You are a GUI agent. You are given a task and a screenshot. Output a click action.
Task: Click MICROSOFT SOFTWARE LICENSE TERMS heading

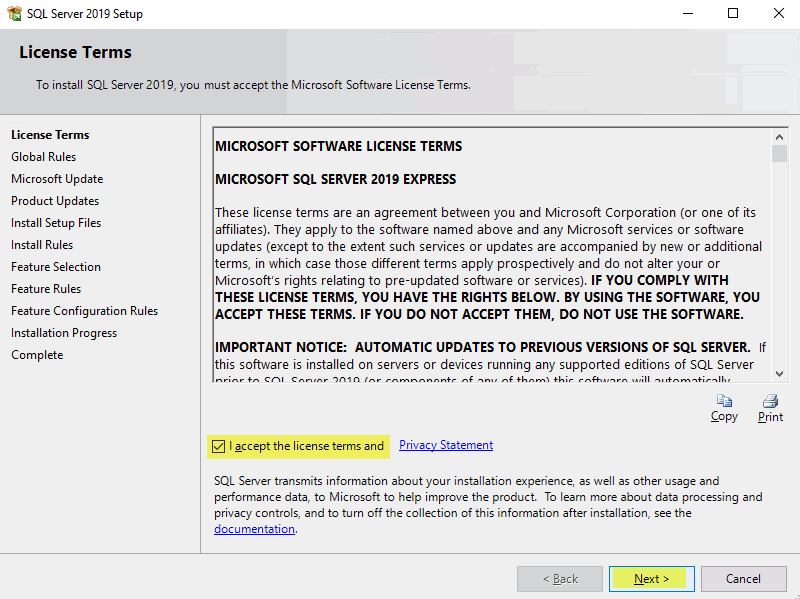pyautogui.click(x=338, y=146)
